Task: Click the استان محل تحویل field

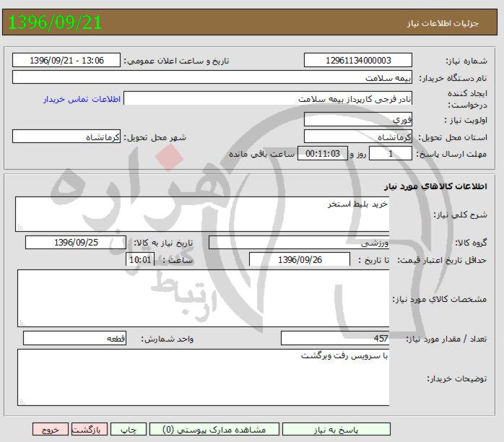Action: 358,136
